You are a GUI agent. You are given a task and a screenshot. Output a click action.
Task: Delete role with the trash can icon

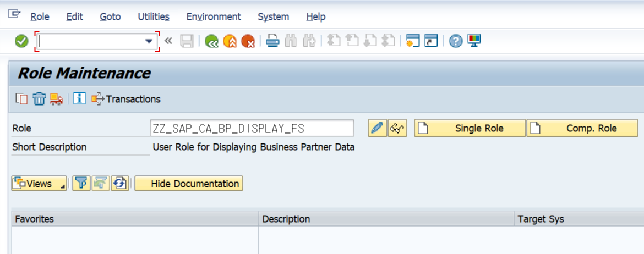39,99
